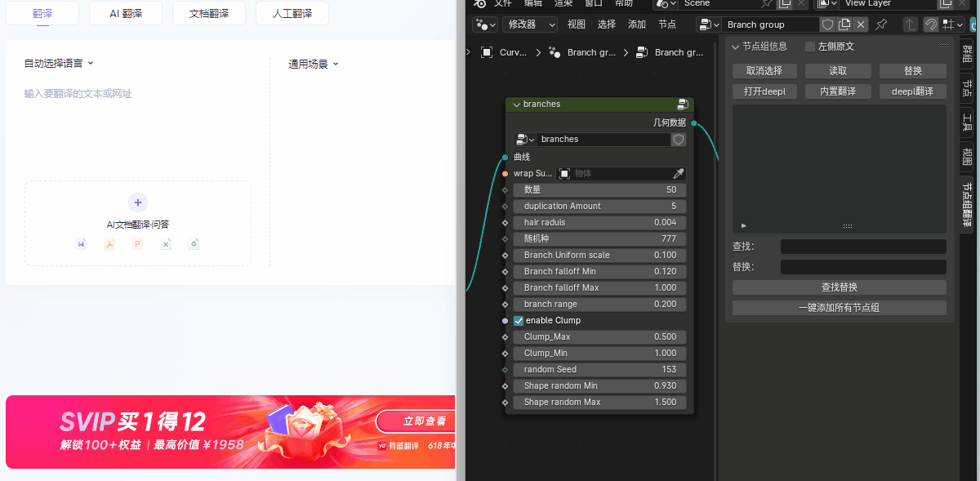
Task: Open the 节点组翻译 sidebar tab
Action: tap(967, 204)
